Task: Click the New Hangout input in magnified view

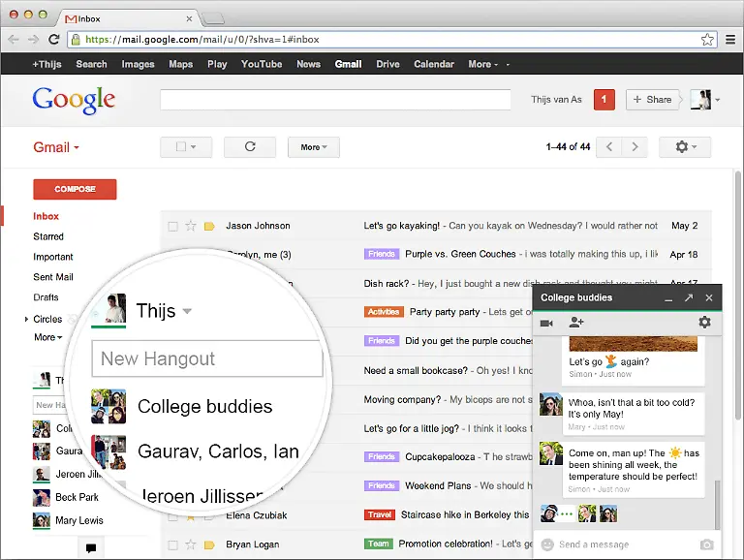Action: (x=207, y=358)
